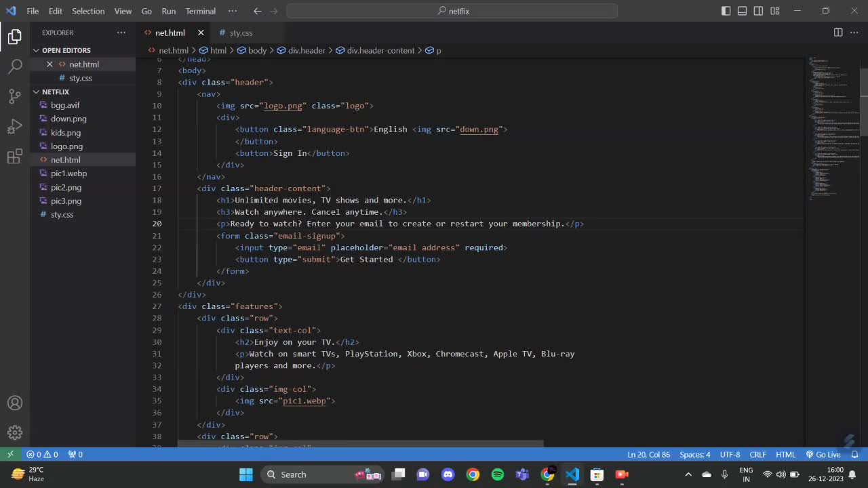This screenshot has height=488, width=868.
Task: Open the Go menu
Action: (146, 11)
